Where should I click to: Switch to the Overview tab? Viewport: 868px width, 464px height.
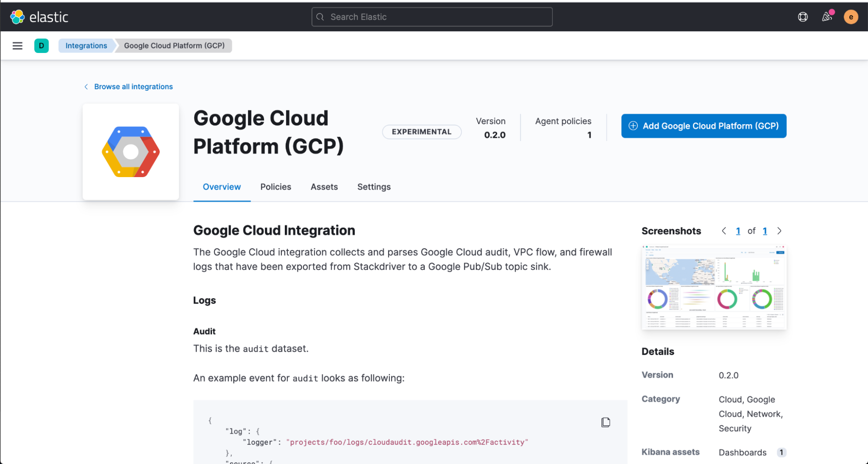coord(221,187)
